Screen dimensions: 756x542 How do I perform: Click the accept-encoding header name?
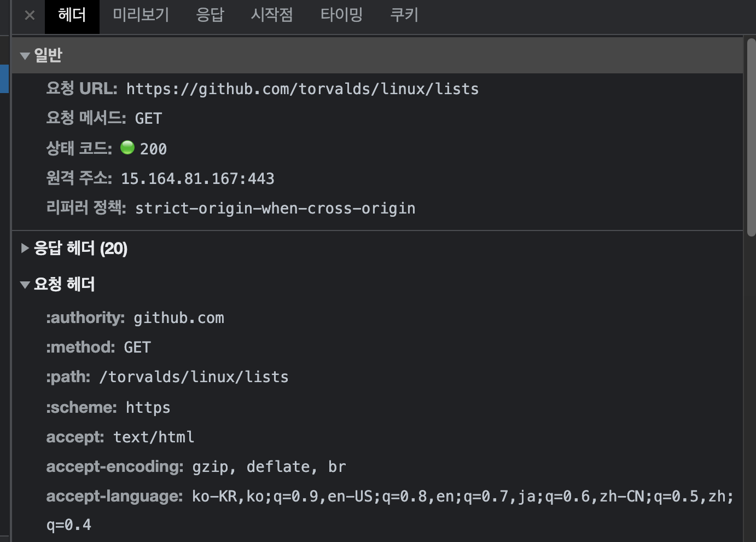(115, 466)
